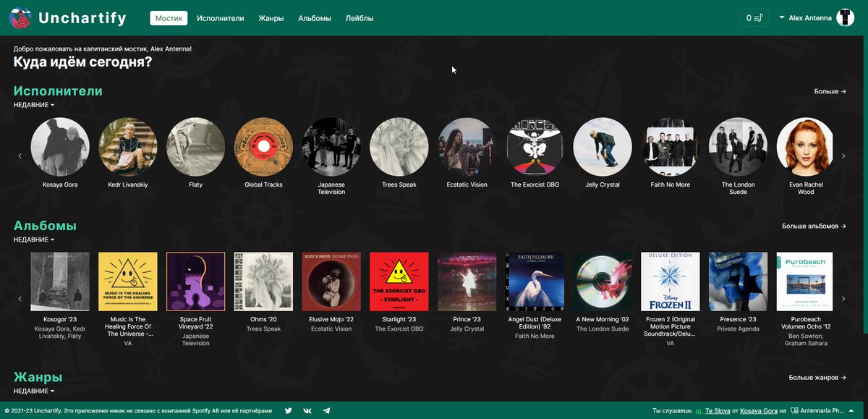Viewport: 868px width, 419px height.
Task: Open the queue counter with music note icon
Action: coord(755,18)
